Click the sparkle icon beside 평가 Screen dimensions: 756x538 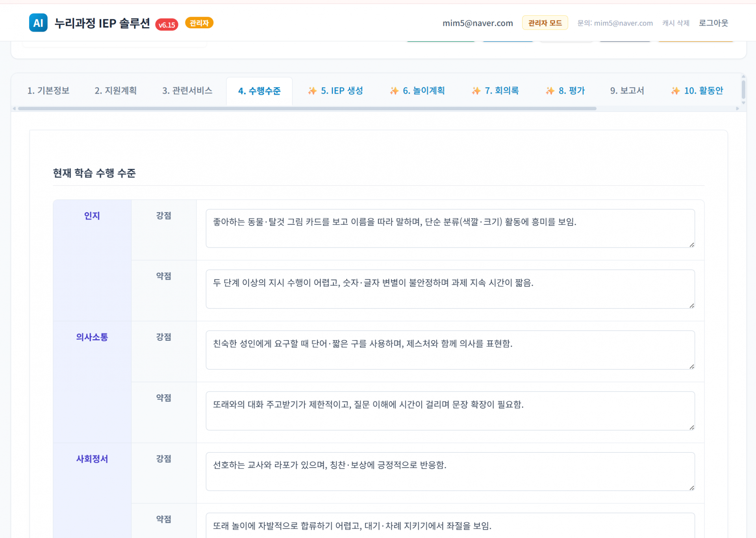coord(550,91)
